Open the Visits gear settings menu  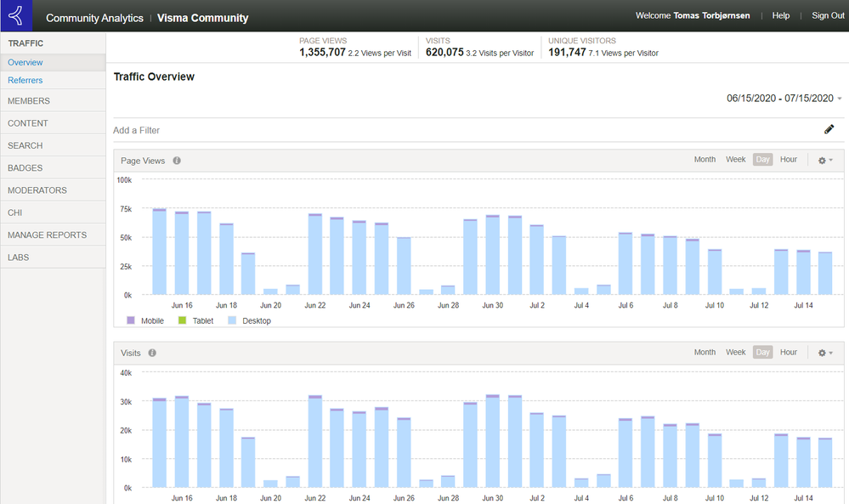pyautogui.click(x=825, y=353)
